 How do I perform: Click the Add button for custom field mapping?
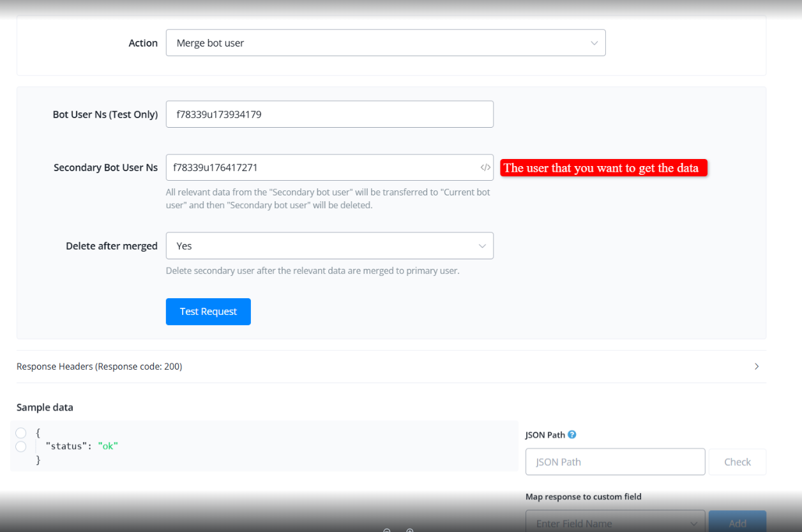point(737,522)
